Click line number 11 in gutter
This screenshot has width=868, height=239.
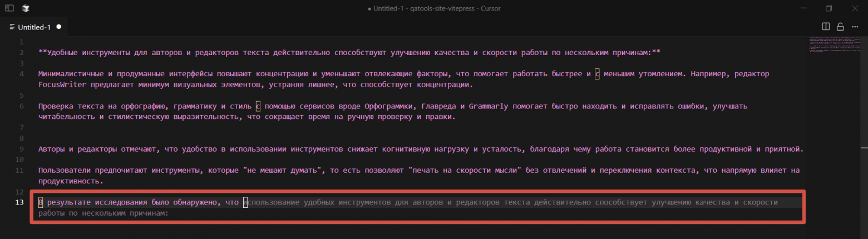19,170
